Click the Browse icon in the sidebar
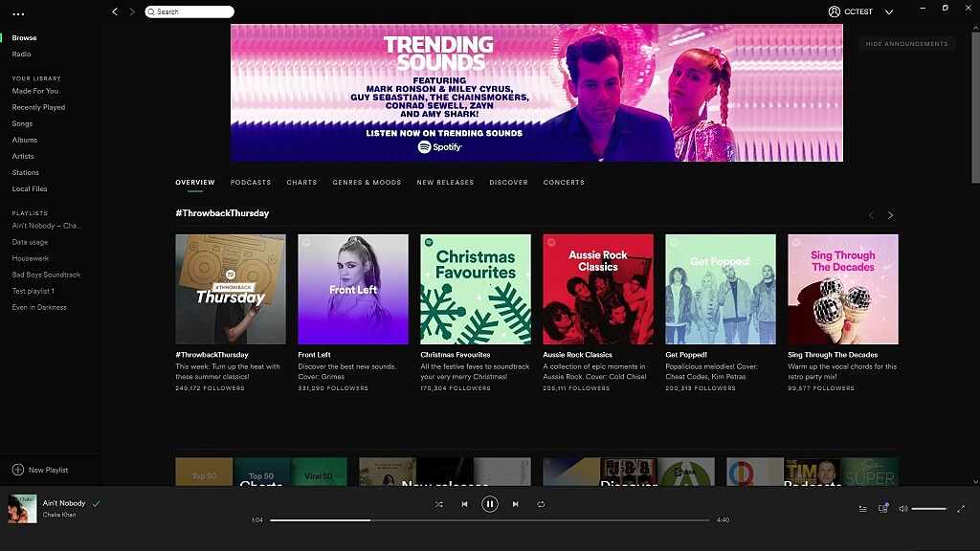Screen dimensions: 980x551 pyautogui.click(x=25, y=37)
